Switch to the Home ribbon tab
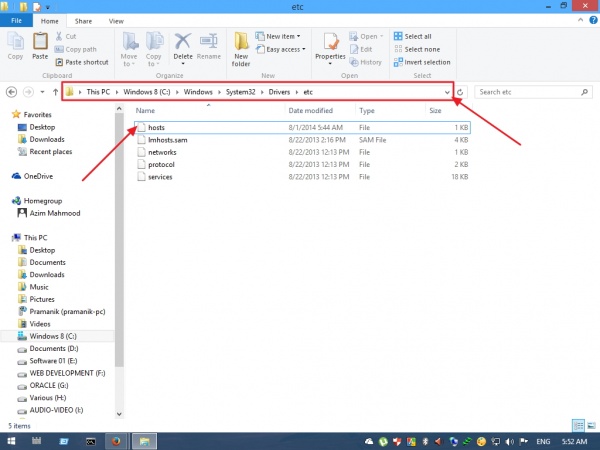Screen dimensions: 600x450 (x=50, y=21)
